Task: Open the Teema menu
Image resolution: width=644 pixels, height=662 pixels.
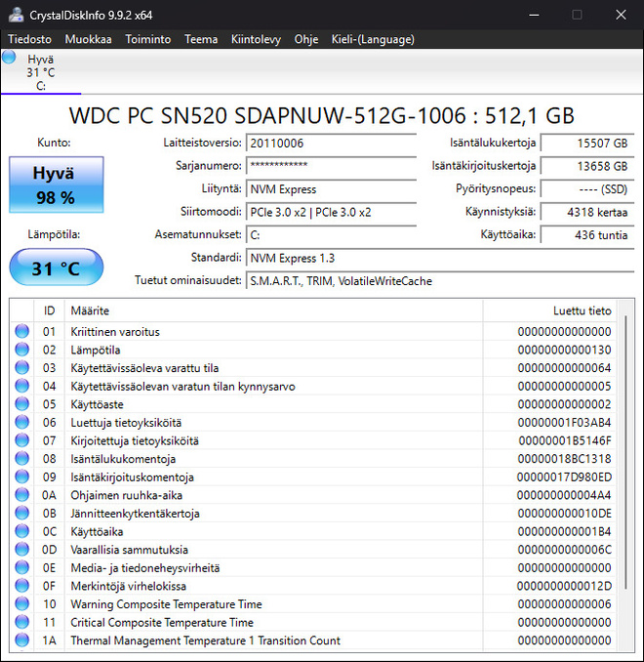Action: point(201,39)
